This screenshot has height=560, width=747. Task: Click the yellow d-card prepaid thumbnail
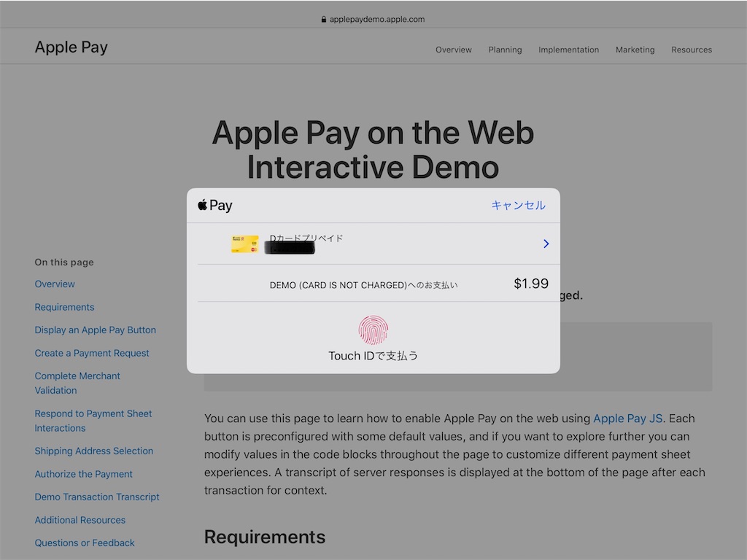pos(245,244)
